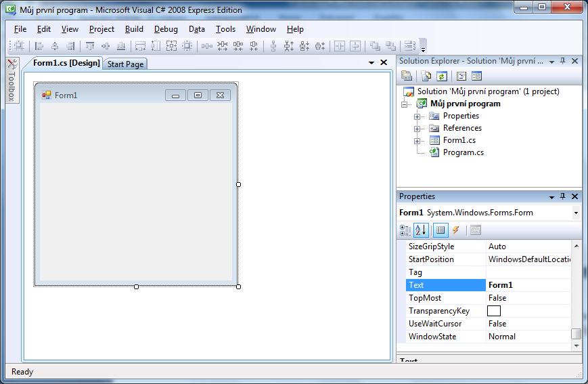Click the Make Same Height icon
Image resolution: width=588 pixels, height=384 pixels.
point(156,46)
